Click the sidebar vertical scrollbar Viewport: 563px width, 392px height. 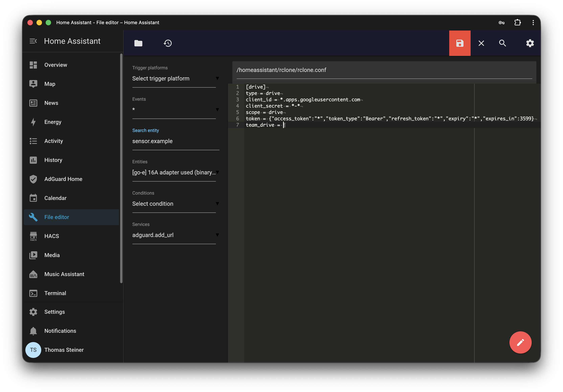[x=121, y=168]
